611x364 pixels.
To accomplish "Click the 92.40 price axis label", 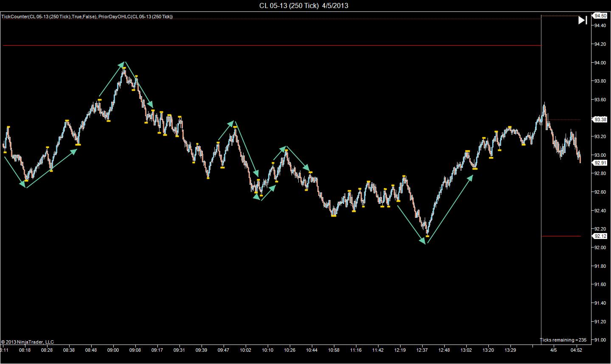I will click(600, 211).
